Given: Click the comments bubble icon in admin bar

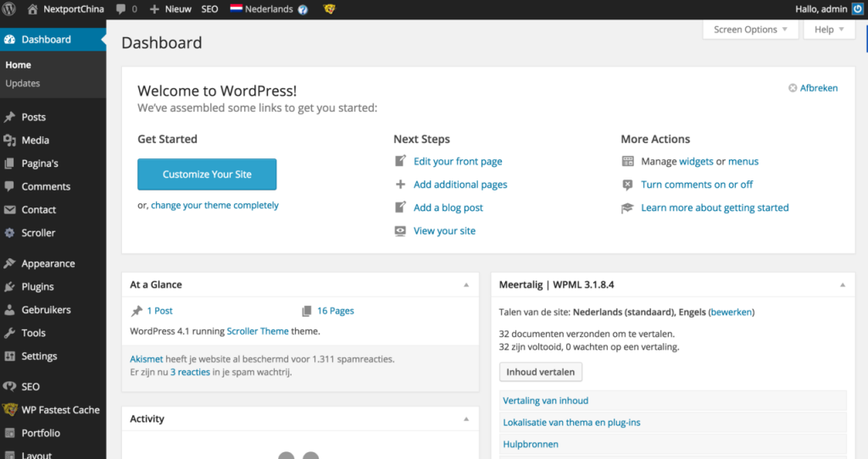Looking at the screenshot, I should click(x=120, y=8).
